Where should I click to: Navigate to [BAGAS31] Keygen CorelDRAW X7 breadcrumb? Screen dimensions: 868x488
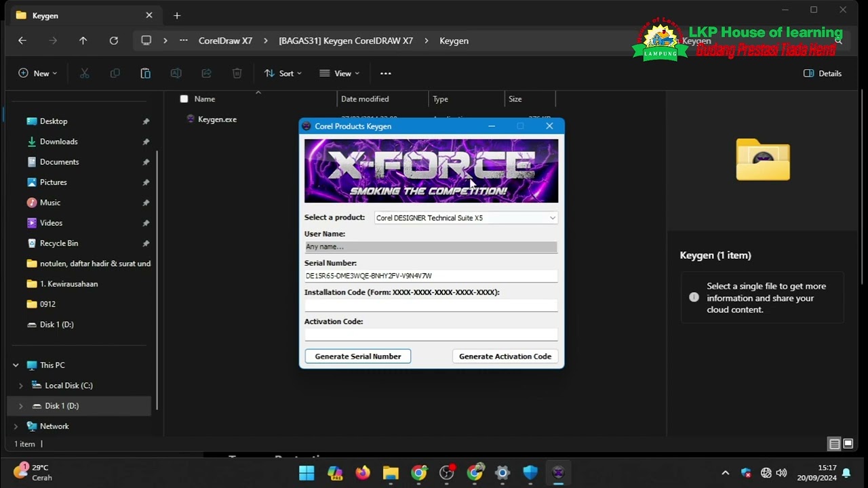(346, 41)
